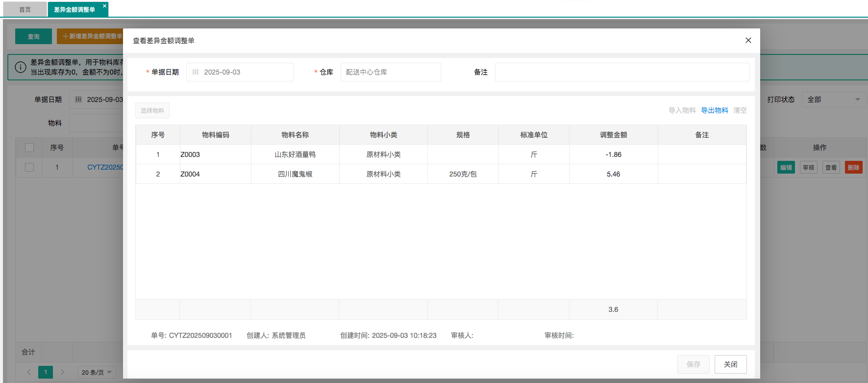The height and width of the screenshot is (383, 868).
Task: Tick the header select-all checkbox
Action: click(x=29, y=148)
